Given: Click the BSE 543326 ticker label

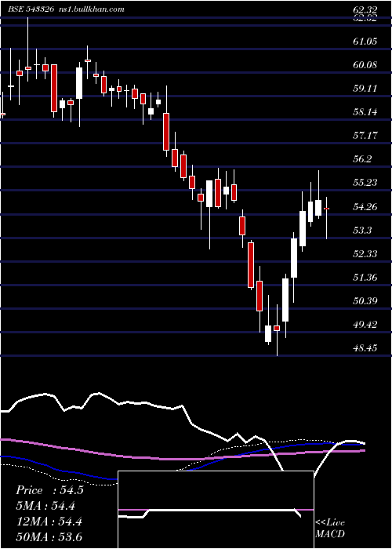Looking at the screenshot, I should [x=31, y=9].
